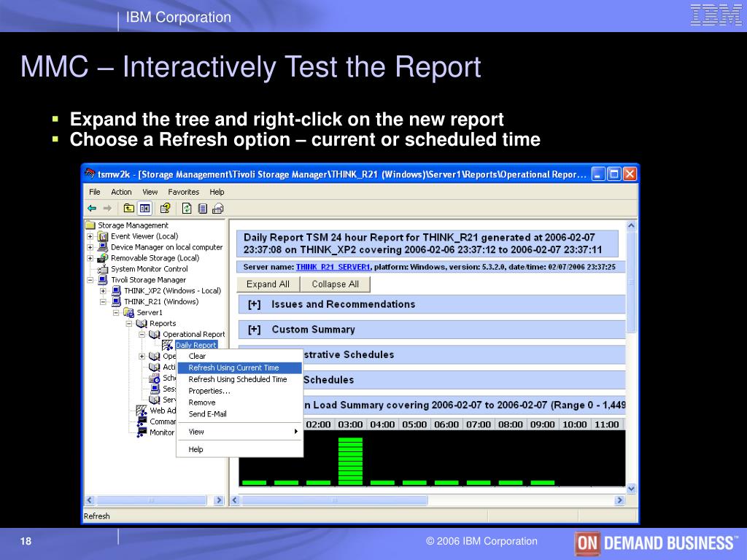Collapse the Server1 node
Image resolution: width=747 pixels, height=560 pixels.
click(x=116, y=312)
